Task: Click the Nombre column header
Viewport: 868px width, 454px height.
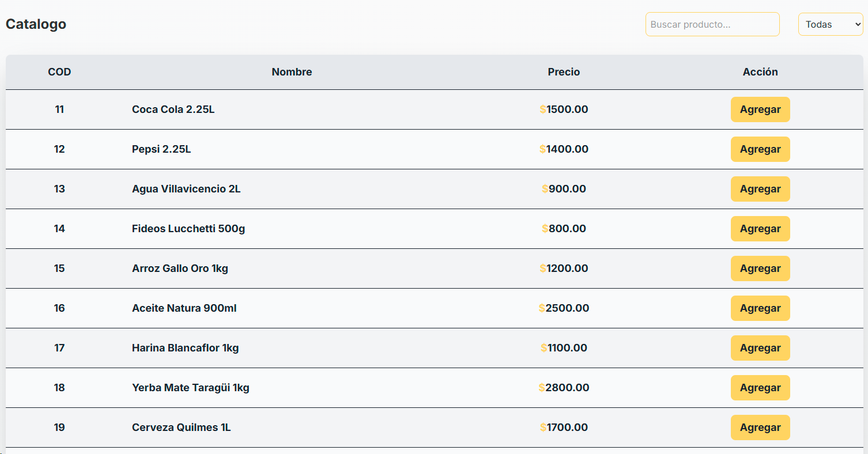Action: click(x=292, y=72)
